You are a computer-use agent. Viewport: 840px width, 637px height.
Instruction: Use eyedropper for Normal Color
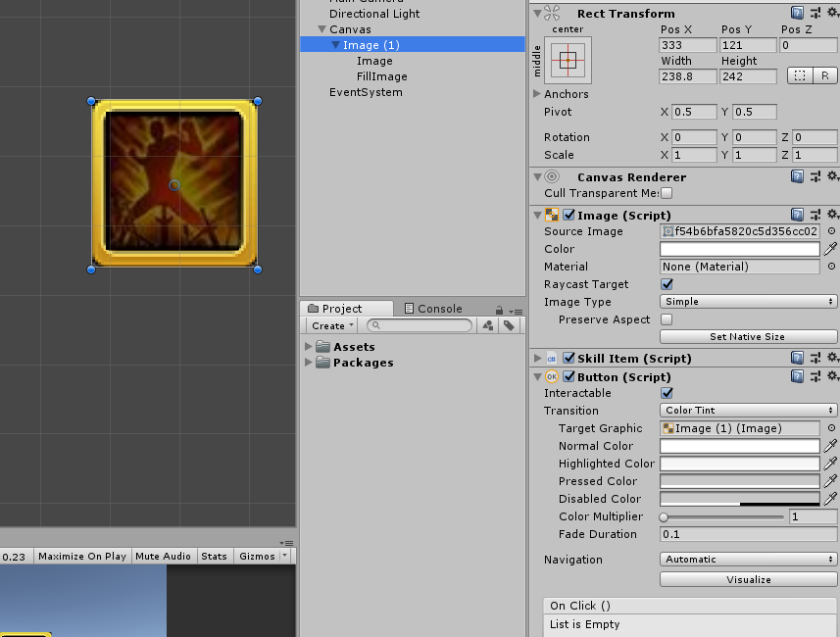click(830, 446)
